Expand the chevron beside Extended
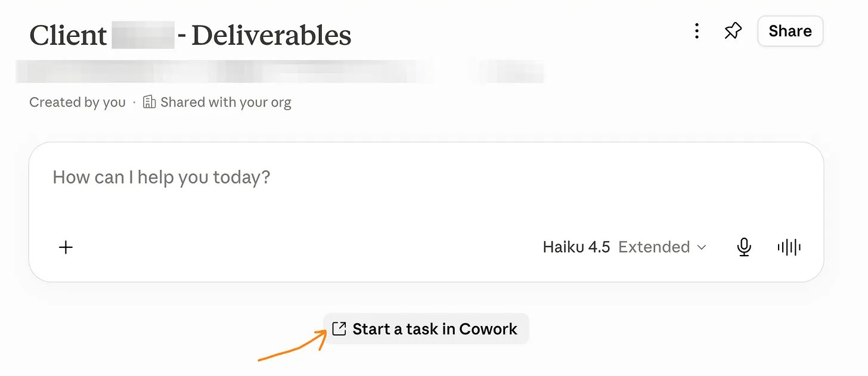Viewport: 868px width, 376px height. pyautogui.click(x=702, y=247)
